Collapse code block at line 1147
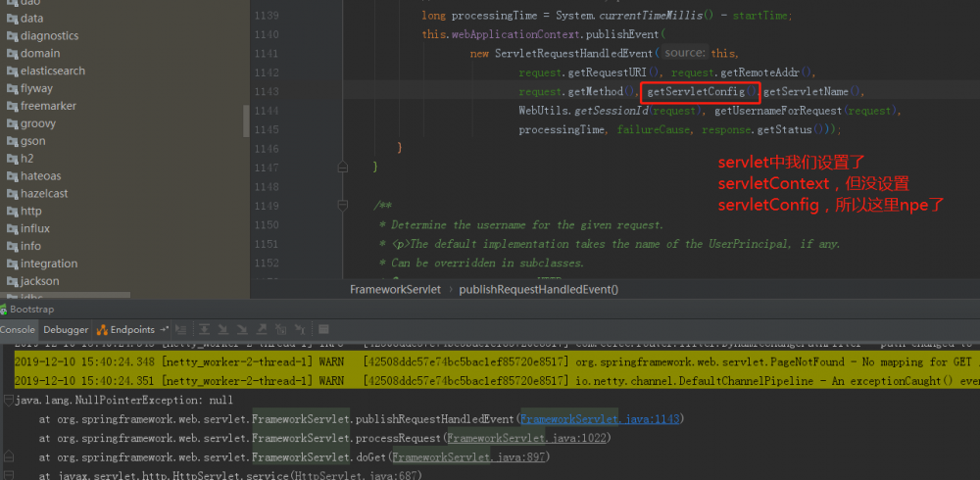The image size is (980, 480). (x=342, y=167)
